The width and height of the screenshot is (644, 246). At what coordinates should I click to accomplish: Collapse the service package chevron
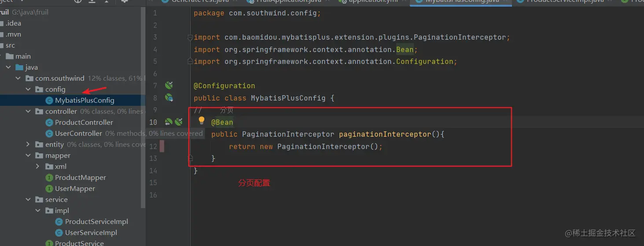click(x=28, y=200)
